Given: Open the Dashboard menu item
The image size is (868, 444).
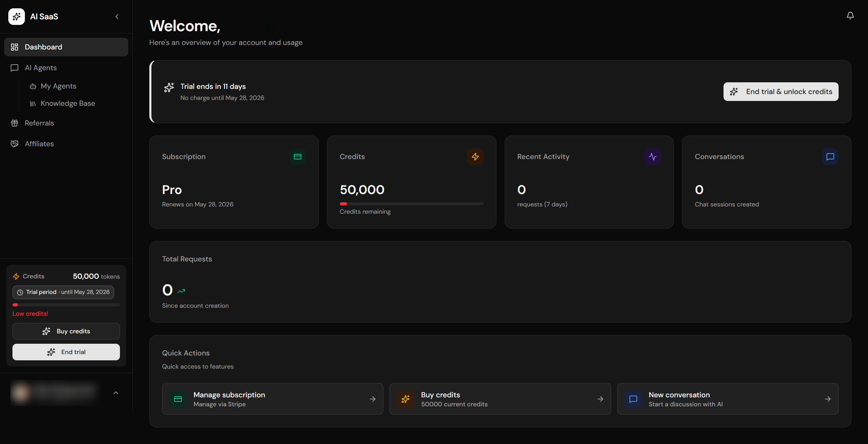Looking at the screenshot, I should click(x=66, y=47).
